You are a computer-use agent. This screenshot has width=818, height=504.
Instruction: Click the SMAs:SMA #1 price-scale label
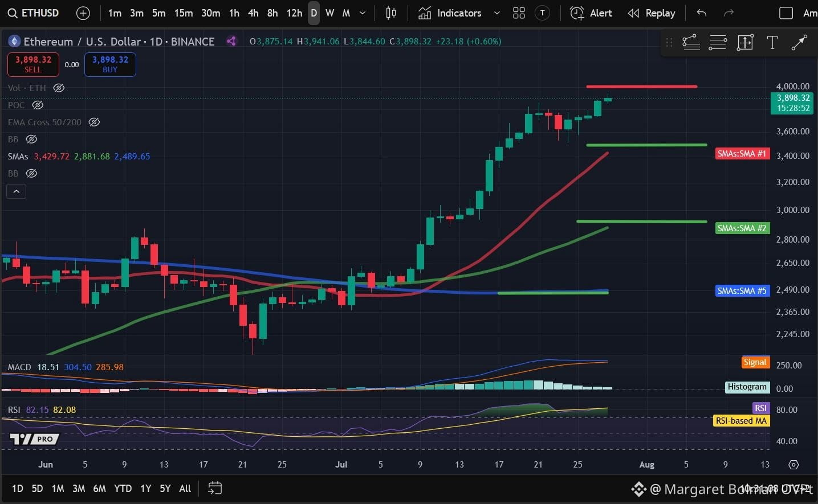(742, 154)
